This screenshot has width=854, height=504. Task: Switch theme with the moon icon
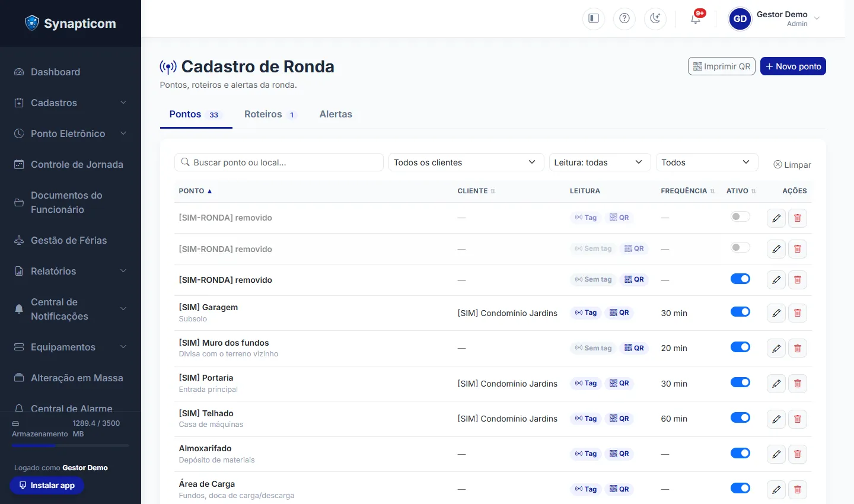pyautogui.click(x=655, y=18)
